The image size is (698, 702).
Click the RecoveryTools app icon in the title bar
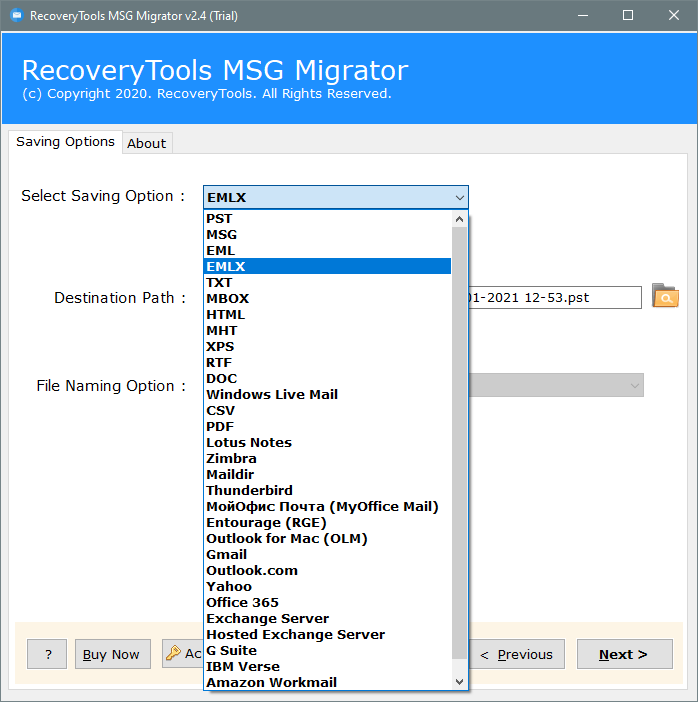point(17,16)
